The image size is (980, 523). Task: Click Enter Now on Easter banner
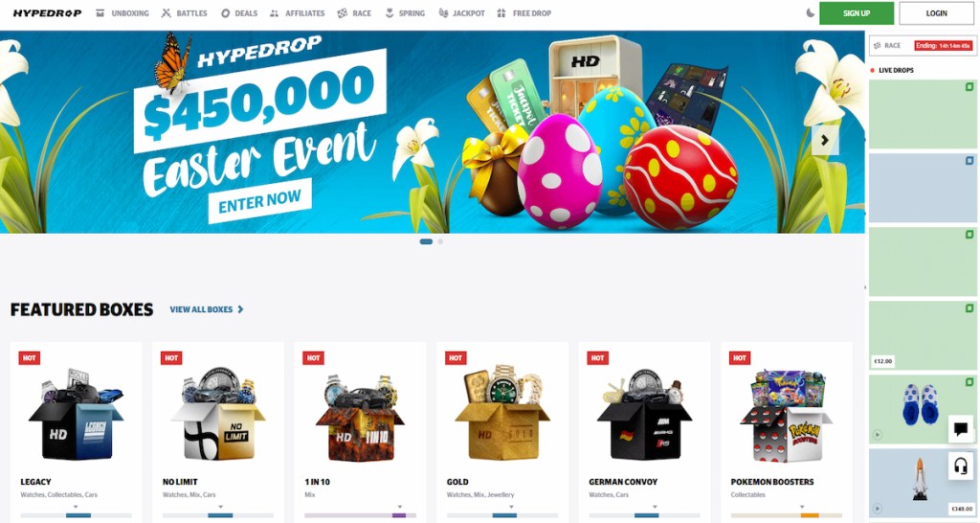259,201
